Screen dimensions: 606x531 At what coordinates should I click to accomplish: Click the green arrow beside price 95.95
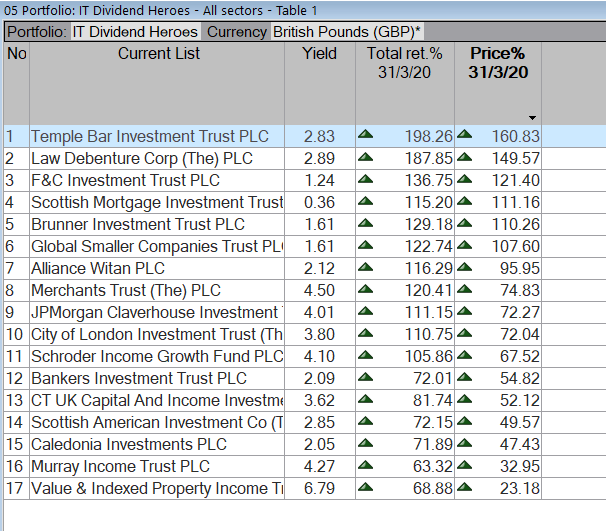(x=464, y=268)
